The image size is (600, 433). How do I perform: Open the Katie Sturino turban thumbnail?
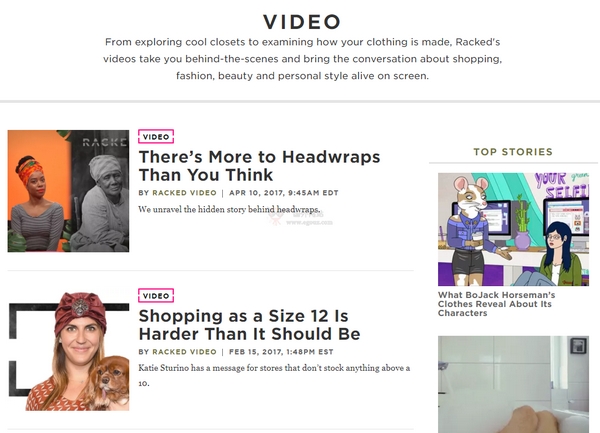(x=69, y=351)
